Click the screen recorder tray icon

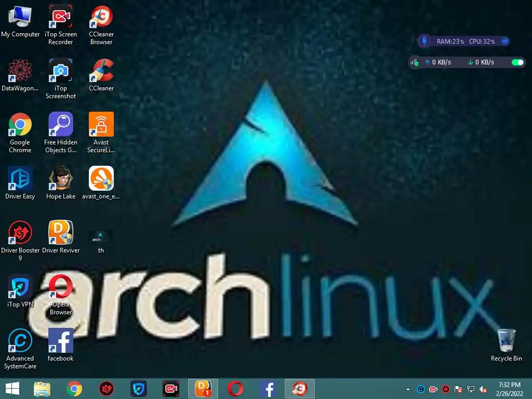pos(433,389)
